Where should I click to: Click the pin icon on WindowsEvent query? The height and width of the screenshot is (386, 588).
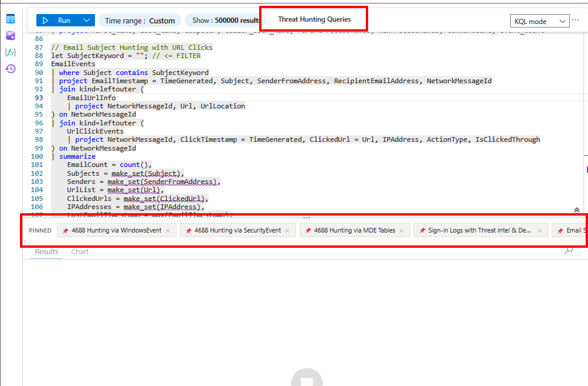tap(66, 231)
